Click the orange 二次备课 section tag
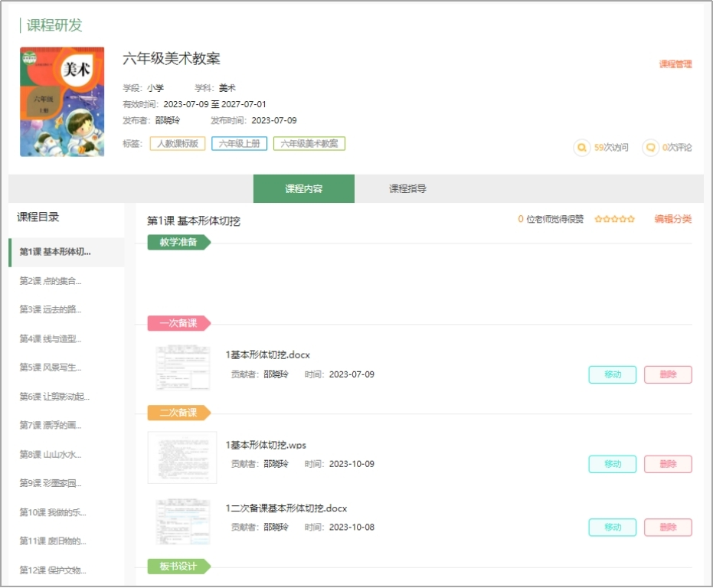Viewport: 713px width, 588px height. (x=178, y=413)
